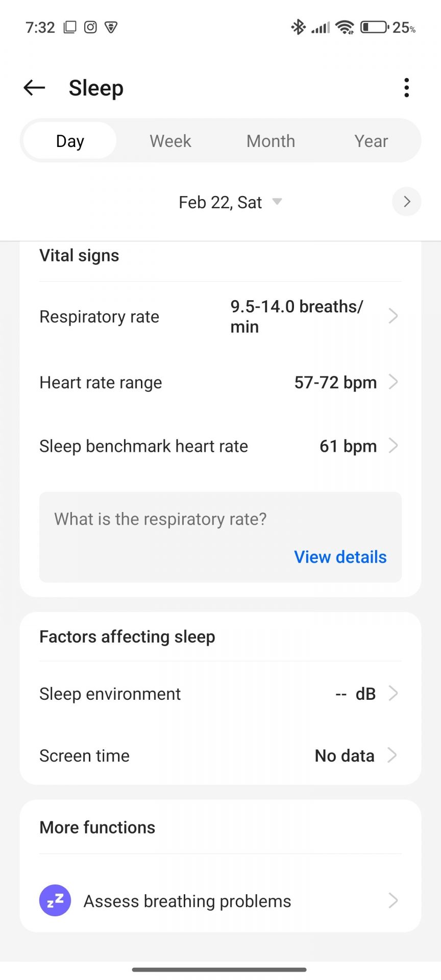Image resolution: width=441 pixels, height=980 pixels.
Task: Switch to the Month tab
Action: [x=271, y=141]
